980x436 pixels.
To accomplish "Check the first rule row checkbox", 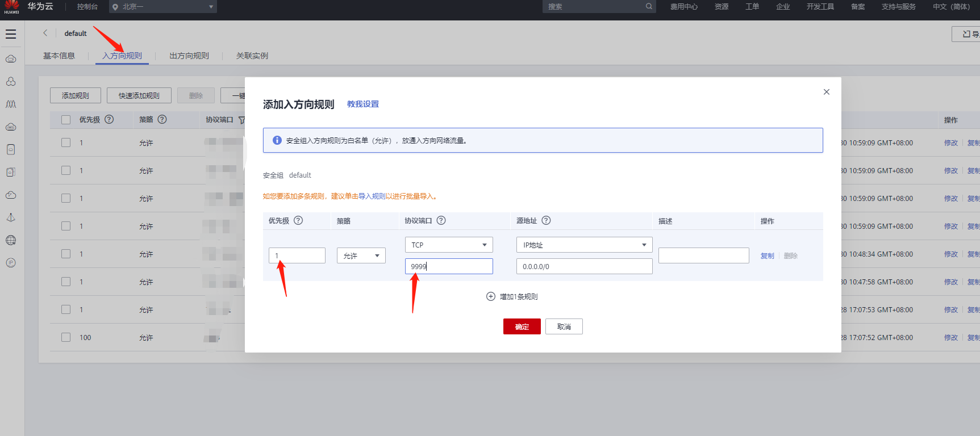I will coord(66,142).
